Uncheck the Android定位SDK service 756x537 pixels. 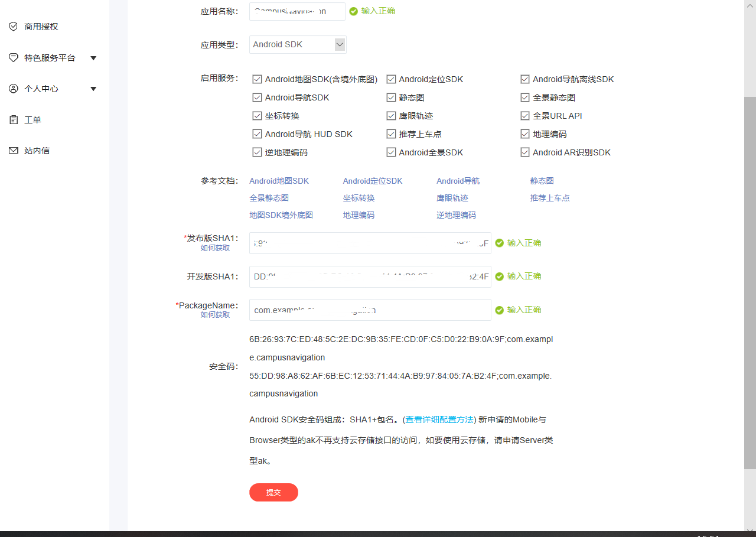(x=391, y=79)
